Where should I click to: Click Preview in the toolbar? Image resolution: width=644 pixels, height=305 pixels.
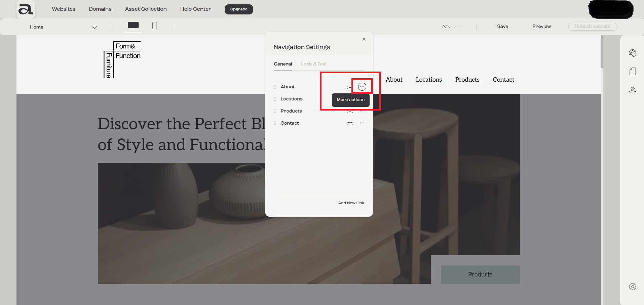click(541, 26)
